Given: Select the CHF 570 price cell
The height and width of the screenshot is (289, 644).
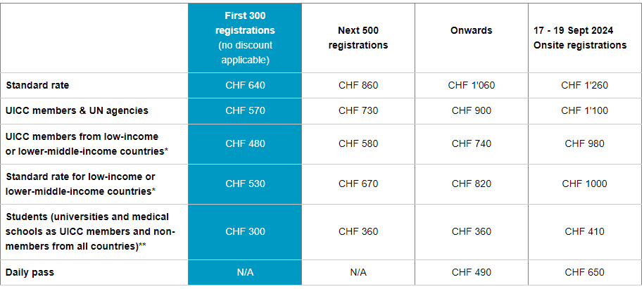Looking at the screenshot, I should coord(245,110).
